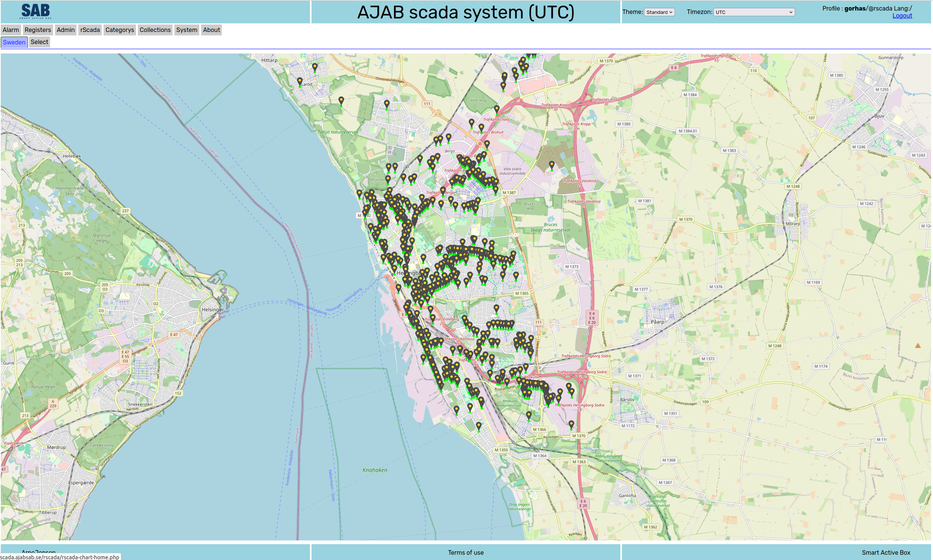
Task: Select southernmost coastal marker southwest of Ättekulla naturreservat
Action: point(479,426)
